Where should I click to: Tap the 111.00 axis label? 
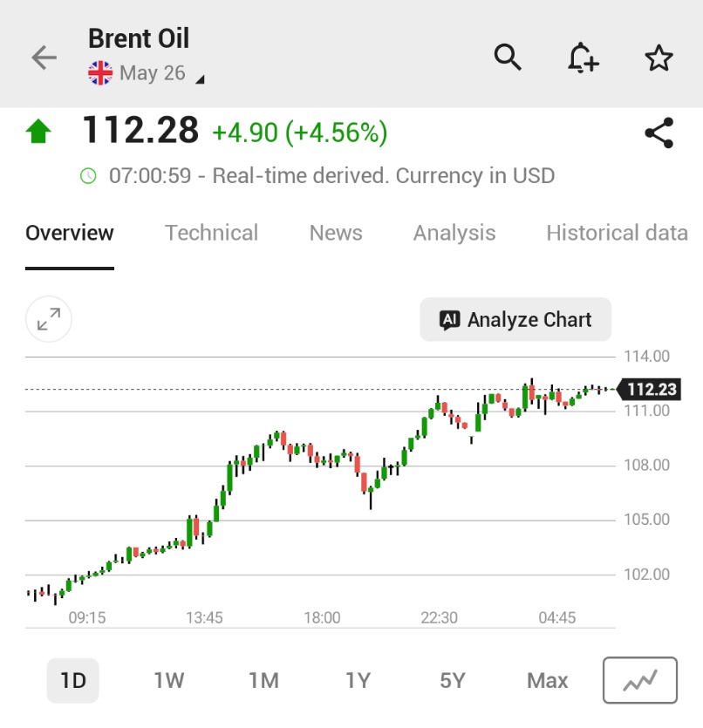[x=646, y=411]
